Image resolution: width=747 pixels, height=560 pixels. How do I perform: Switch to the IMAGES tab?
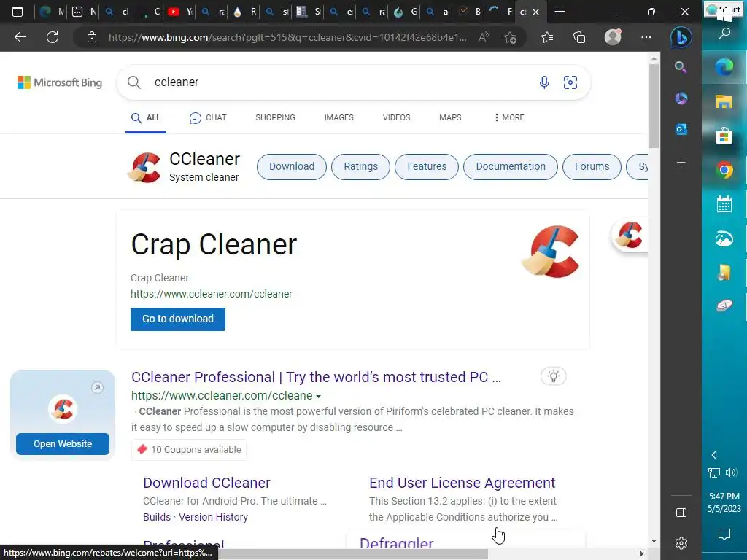(338, 117)
